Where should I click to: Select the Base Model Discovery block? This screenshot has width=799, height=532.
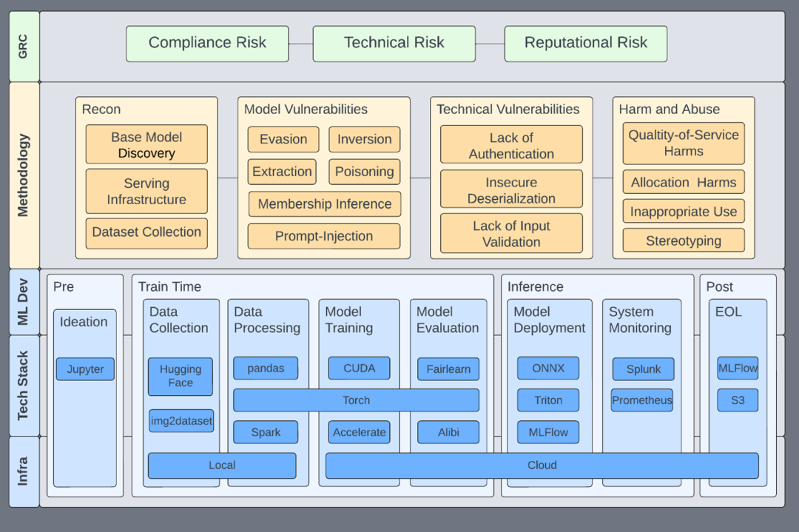click(146, 145)
